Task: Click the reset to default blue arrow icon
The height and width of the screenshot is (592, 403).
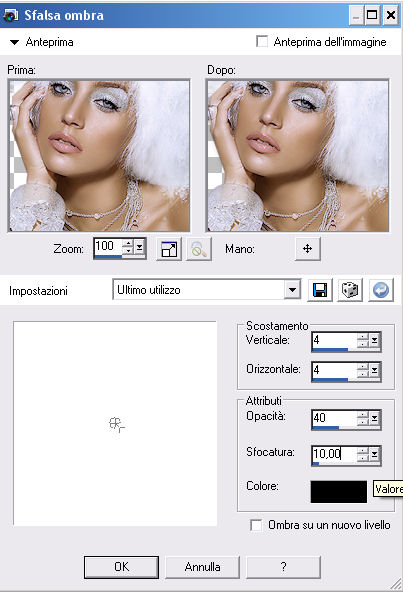Action: [381, 290]
